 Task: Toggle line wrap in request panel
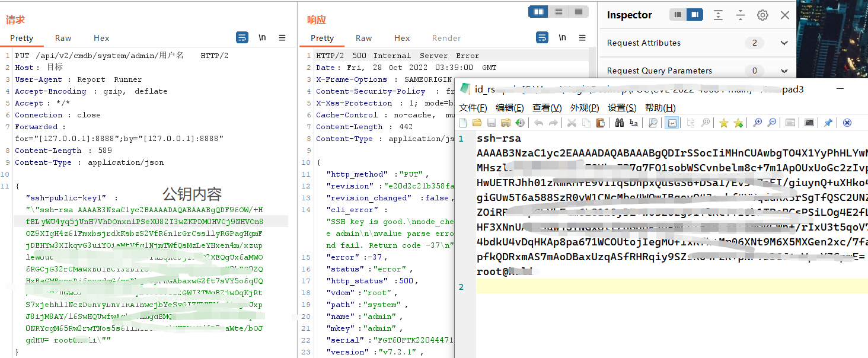pyautogui.click(x=242, y=37)
